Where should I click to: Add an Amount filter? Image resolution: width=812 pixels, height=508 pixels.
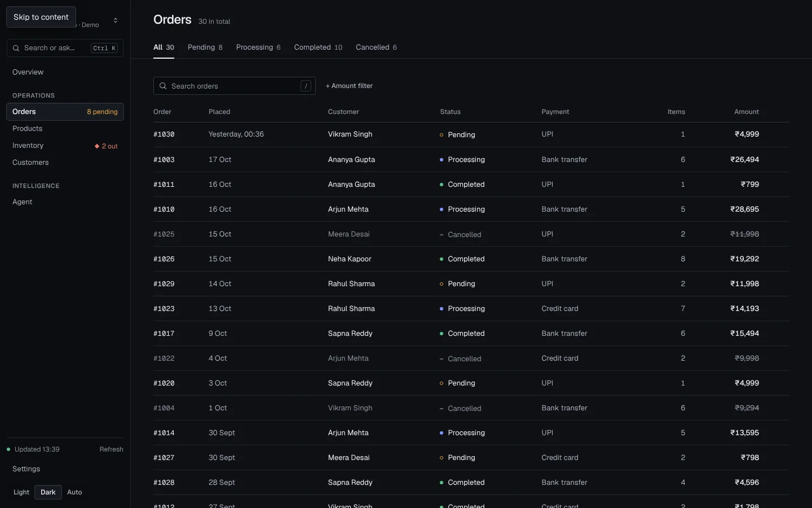(x=349, y=86)
